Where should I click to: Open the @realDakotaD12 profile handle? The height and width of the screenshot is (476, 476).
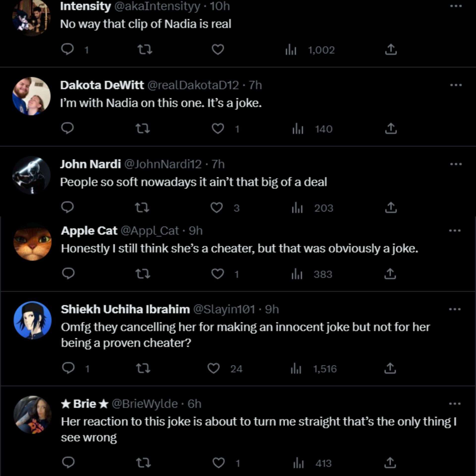click(193, 85)
